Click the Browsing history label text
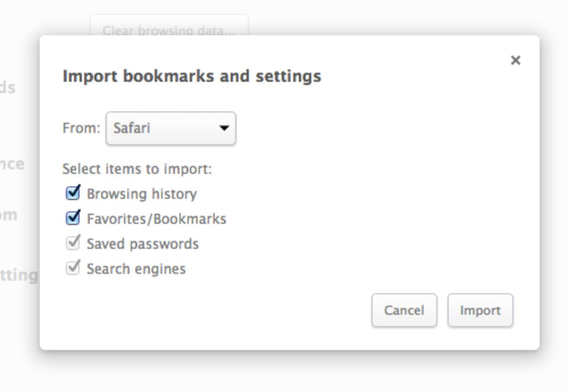The height and width of the screenshot is (392, 568). [x=141, y=194]
